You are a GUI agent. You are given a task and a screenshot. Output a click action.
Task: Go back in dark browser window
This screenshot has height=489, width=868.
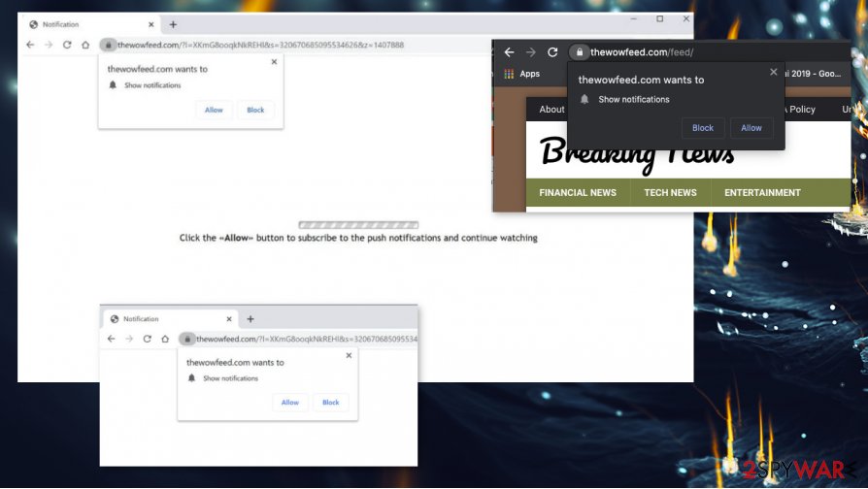[x=510, y=52]
